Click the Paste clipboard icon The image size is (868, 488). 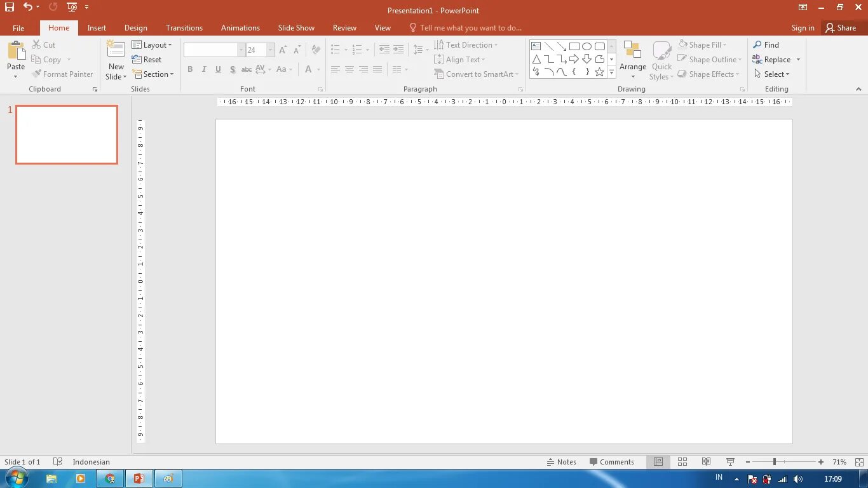click(16, 51)
